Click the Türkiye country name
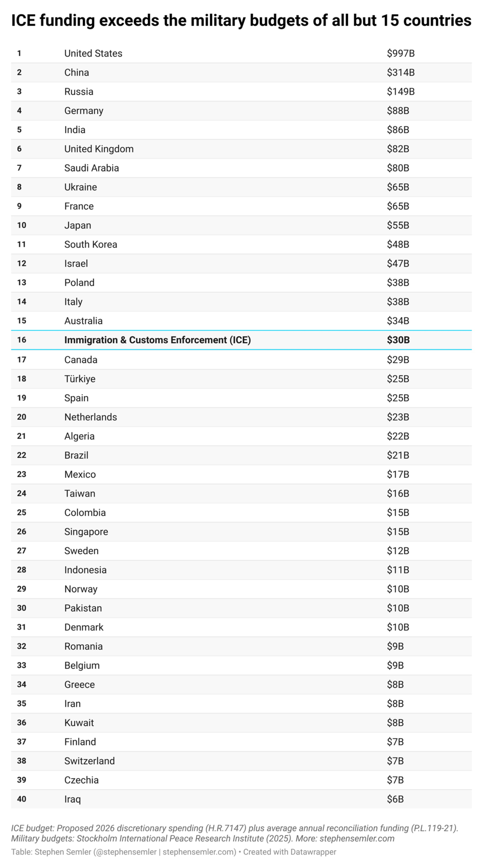The image size is (483, 868). [80, 379]
